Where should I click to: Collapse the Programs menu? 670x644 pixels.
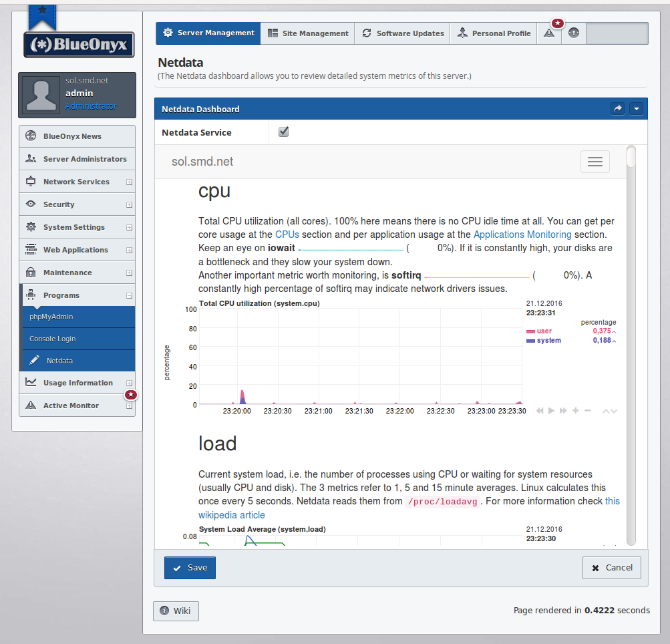pyautogui.click(x=129, y=295)
